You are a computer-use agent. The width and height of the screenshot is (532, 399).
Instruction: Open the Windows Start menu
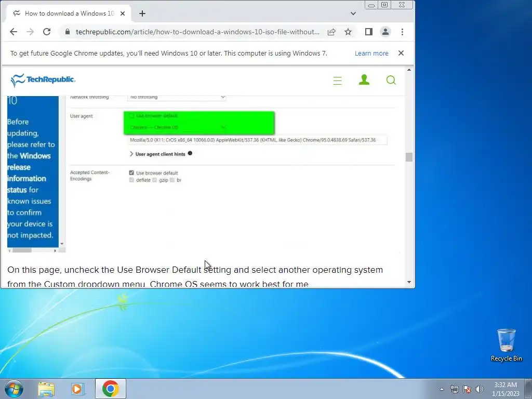[x=14, y=389]
